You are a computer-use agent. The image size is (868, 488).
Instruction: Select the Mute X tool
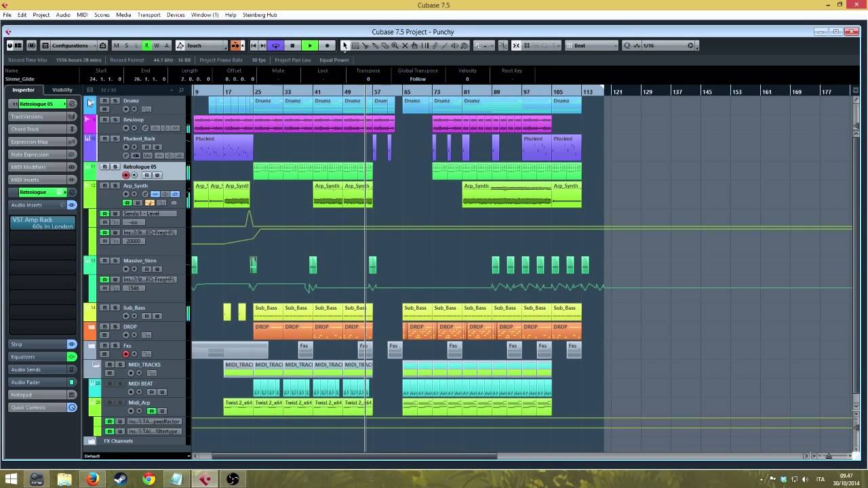[405, 45]
